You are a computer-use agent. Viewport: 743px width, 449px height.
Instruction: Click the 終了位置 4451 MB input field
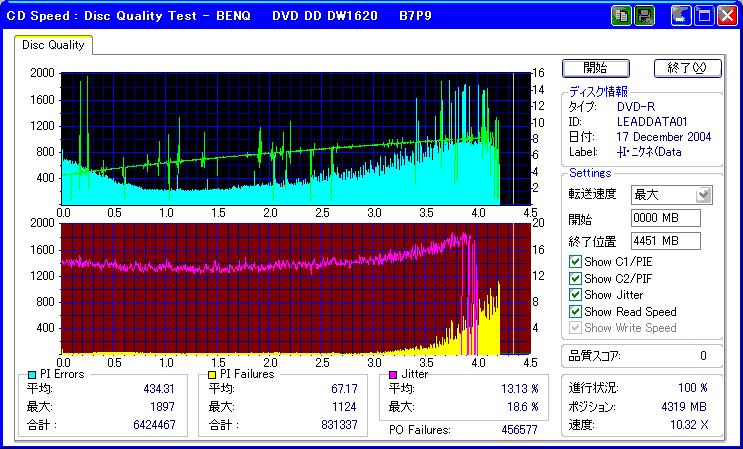click(x=666, y=241)
